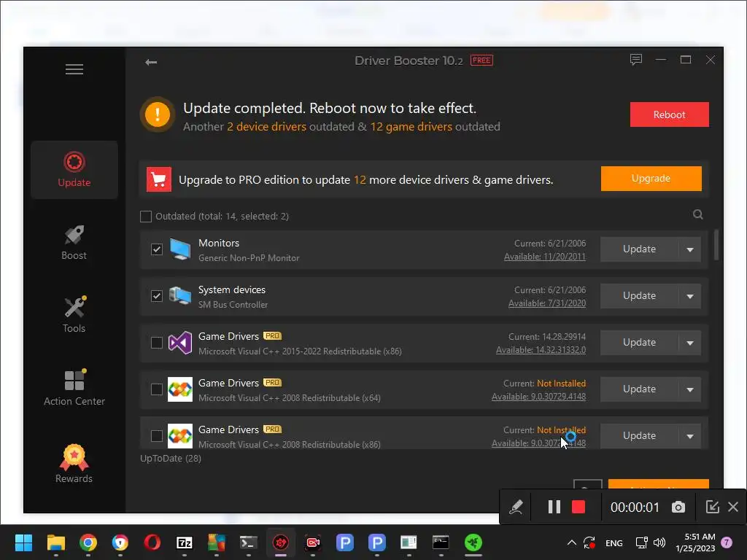Viewport: 747px width, 560px height.
Task: Select the Update section in sidebar
Action: [74, 169]
